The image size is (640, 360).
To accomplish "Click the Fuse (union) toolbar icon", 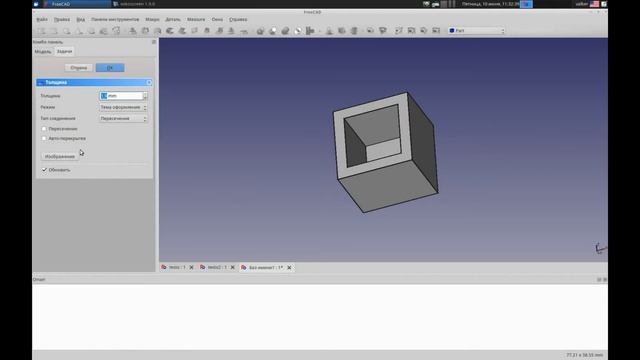I will pos(285,31).
